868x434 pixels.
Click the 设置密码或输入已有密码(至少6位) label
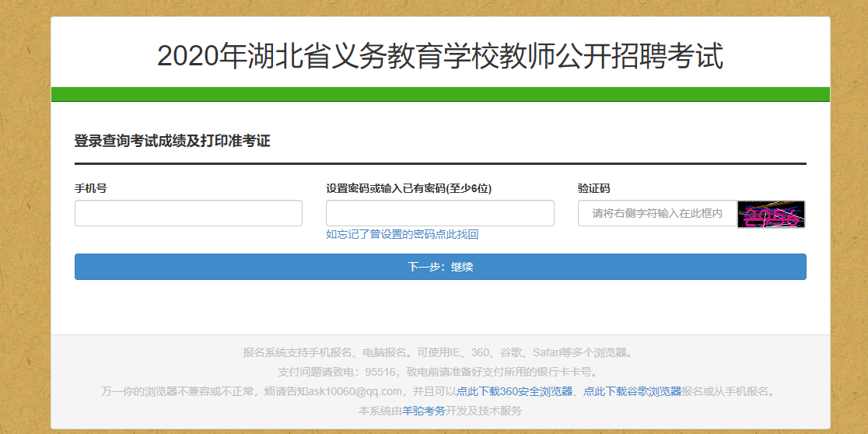[x=408, y=188]
